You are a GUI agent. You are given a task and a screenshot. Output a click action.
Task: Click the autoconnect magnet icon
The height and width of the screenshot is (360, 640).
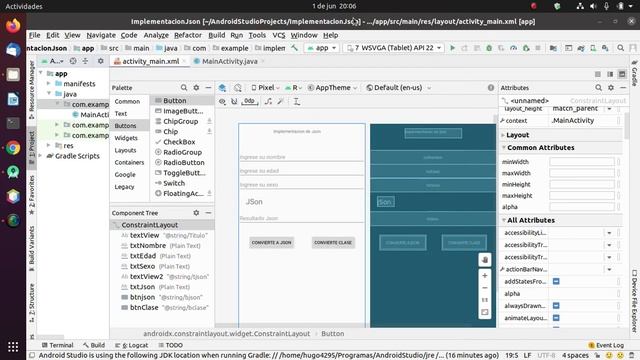234,101
